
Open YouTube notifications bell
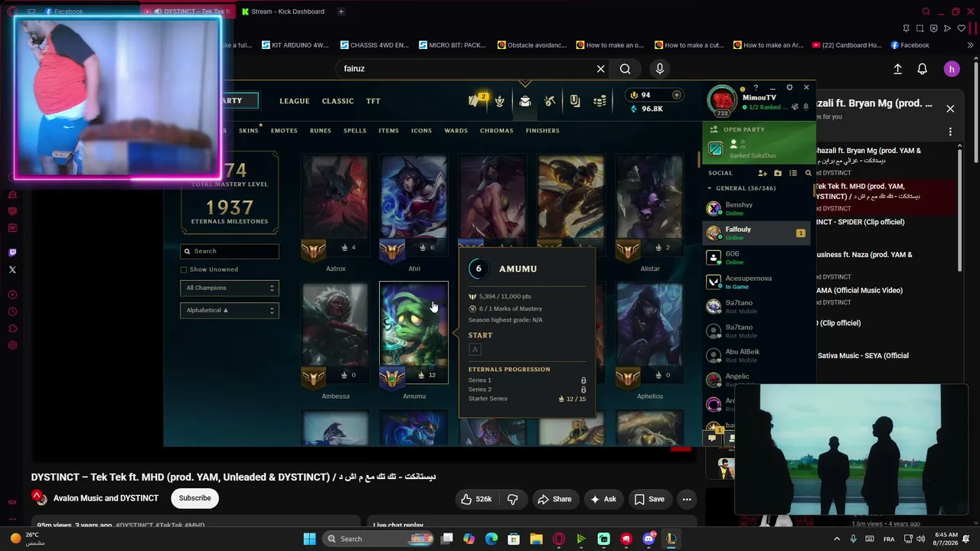pyautogui.click(x=923, y=69)
